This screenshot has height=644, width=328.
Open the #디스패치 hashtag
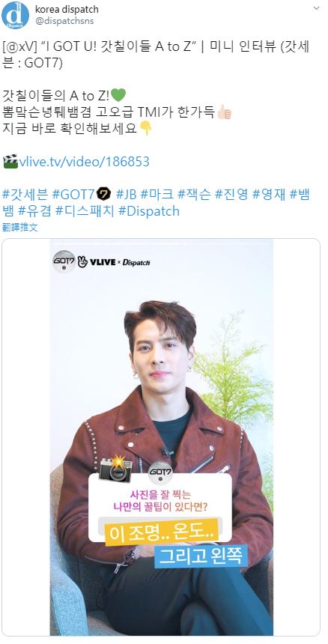[85, 210]
